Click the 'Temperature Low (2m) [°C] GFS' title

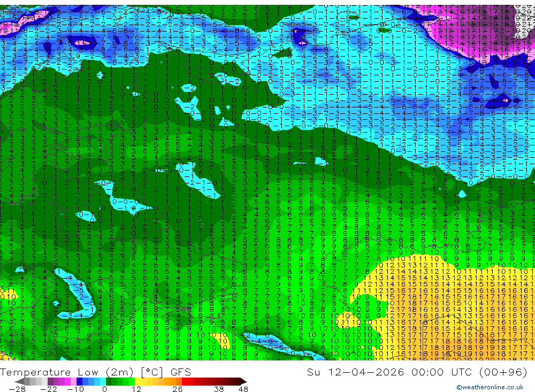(96, 372)
